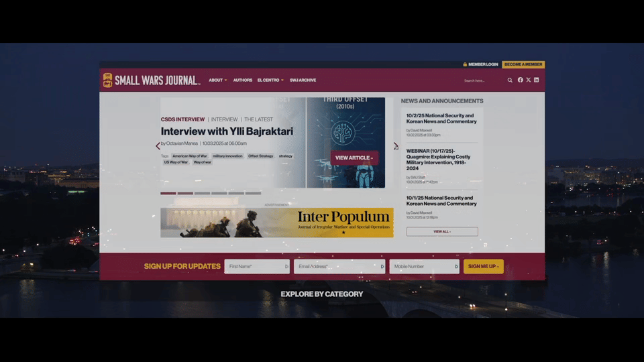Click the Become a Member button
The height and width of the screenshot is (362, 644).
523,64
